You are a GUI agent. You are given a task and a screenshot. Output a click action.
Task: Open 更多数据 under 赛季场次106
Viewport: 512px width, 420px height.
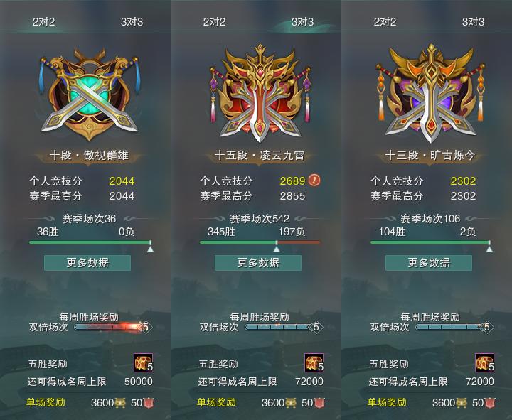coord(429,263)
